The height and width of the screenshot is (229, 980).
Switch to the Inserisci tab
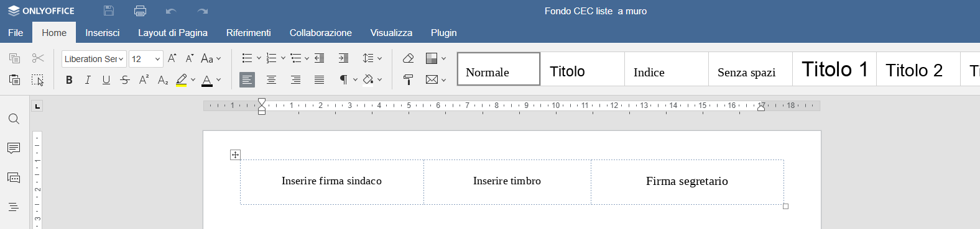point(102,32)
